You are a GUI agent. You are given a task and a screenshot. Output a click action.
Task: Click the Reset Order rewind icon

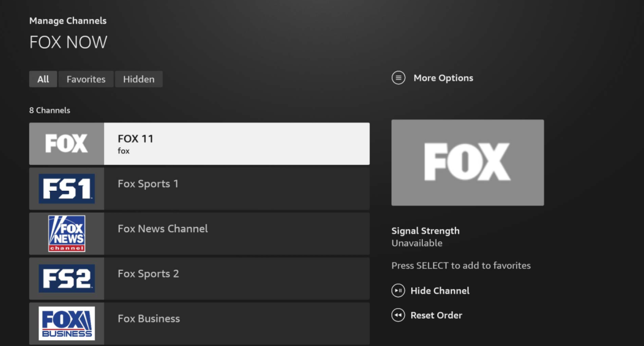pyautogui.click(x=398, y=315)
